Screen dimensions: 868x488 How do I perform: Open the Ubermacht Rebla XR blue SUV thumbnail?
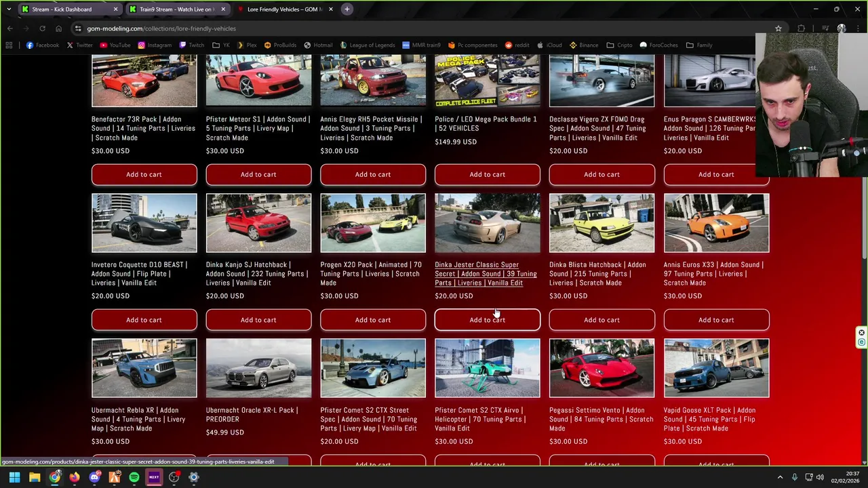144,368
